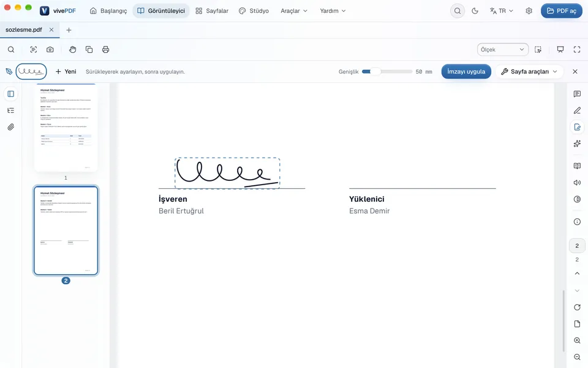588x368 pixels.
Task: Enter fullscreen view
Action: click(x=577, y=50)
